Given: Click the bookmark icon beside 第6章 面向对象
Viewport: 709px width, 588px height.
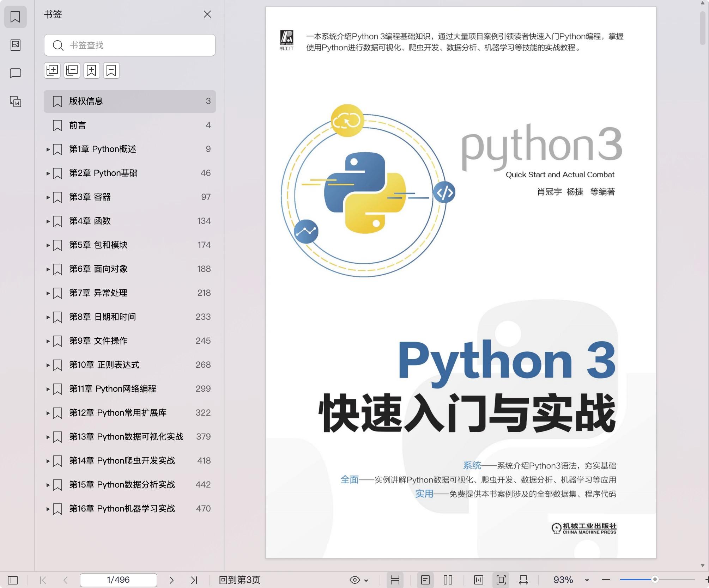Looking at the screenshot, I should 57,269.
